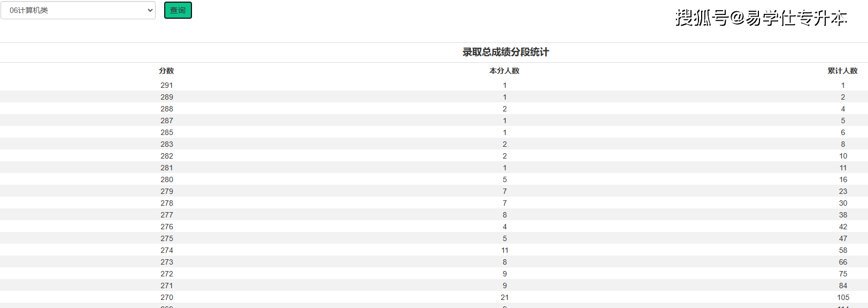Click the score 289 cell
The height and width of the screenshot is (308, 868).
coord(167,97)
